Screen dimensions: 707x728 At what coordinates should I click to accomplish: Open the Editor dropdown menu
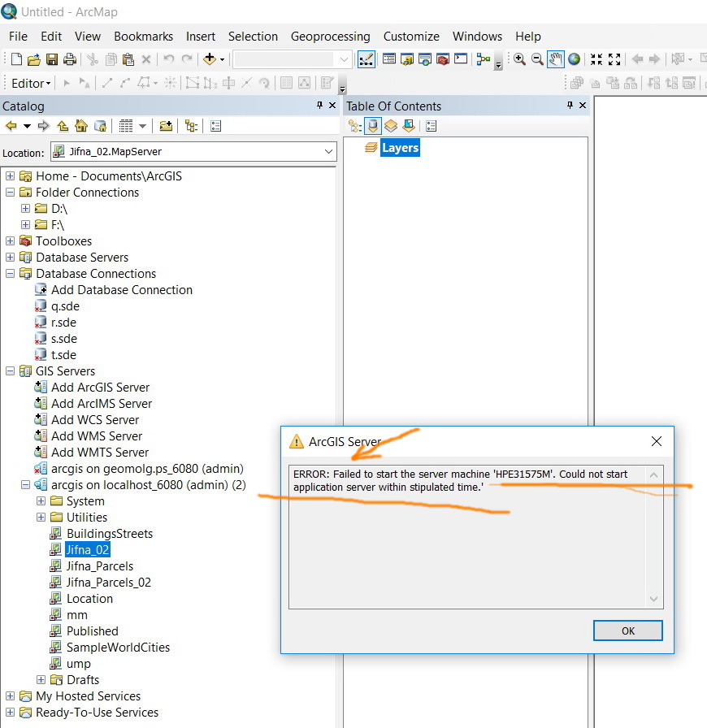[x=31, y=84]
